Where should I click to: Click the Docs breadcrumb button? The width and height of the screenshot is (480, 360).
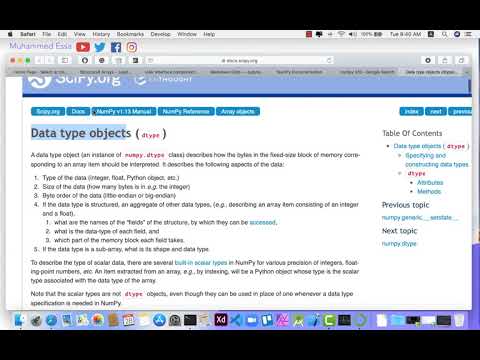78,111
